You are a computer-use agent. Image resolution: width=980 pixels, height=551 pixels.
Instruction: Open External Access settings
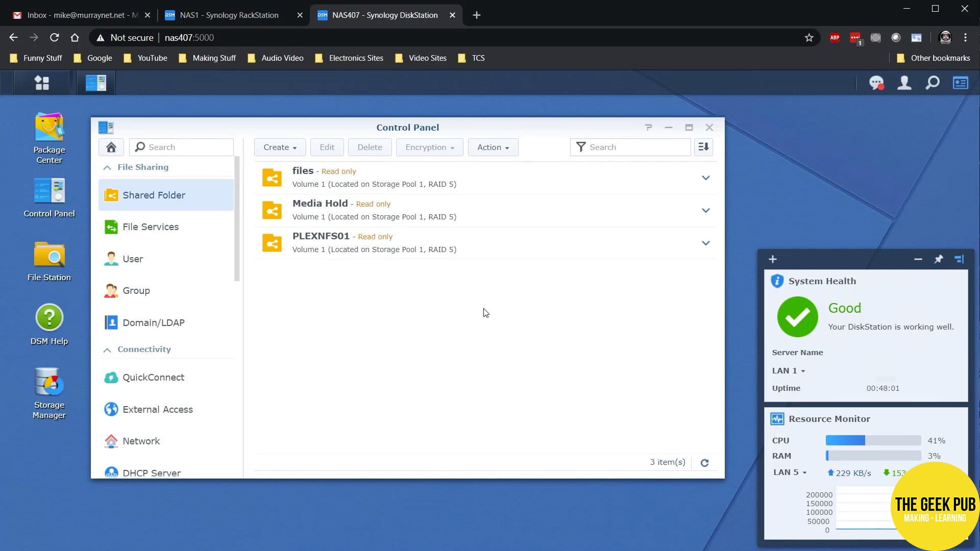pos(166,410)
